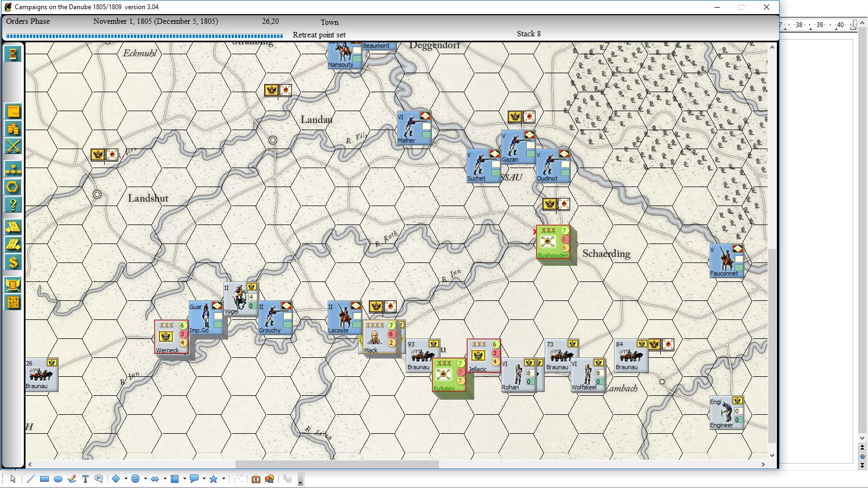Screen dimensions: 868x488
Task: Click the document with left arrow icon
Action: point(13,227)
